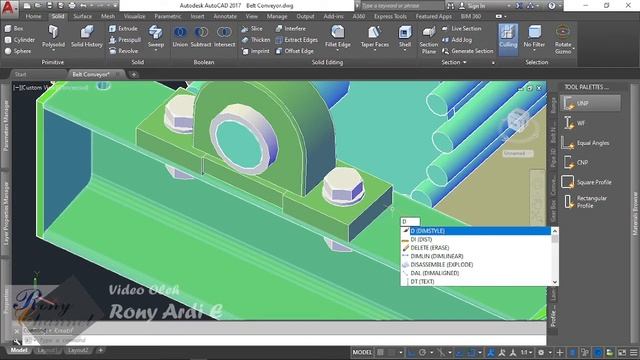Open the Parametric ribbon tab
This screenshot has width=640, height=360.
coord(168,16)
